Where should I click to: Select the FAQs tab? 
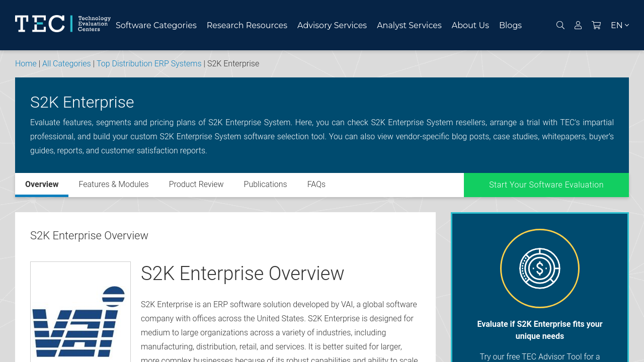tap(316, 185)
